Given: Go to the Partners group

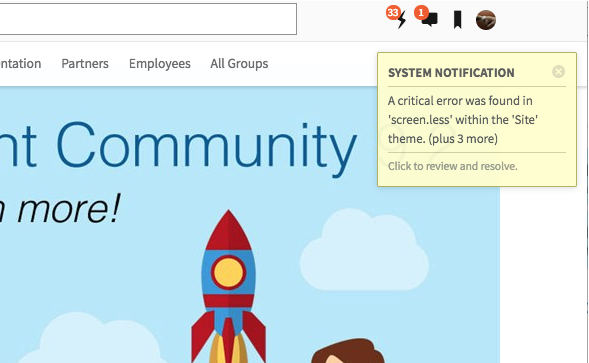Looking at the screenshot, I should (x=85, y=64).
